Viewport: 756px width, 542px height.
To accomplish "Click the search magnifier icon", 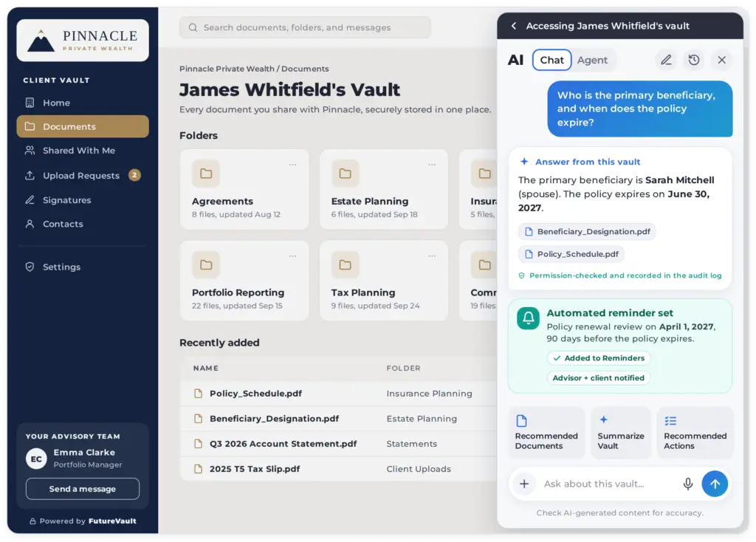I will tap(193, 27).
